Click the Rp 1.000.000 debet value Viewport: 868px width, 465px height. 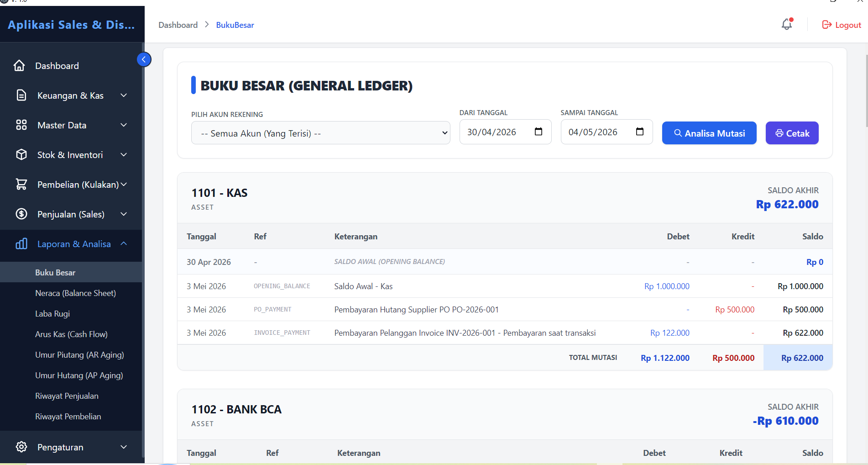667,286
